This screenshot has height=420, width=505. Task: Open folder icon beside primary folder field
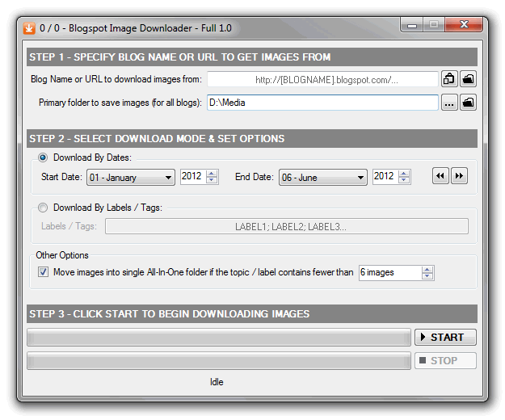point(469,103)
